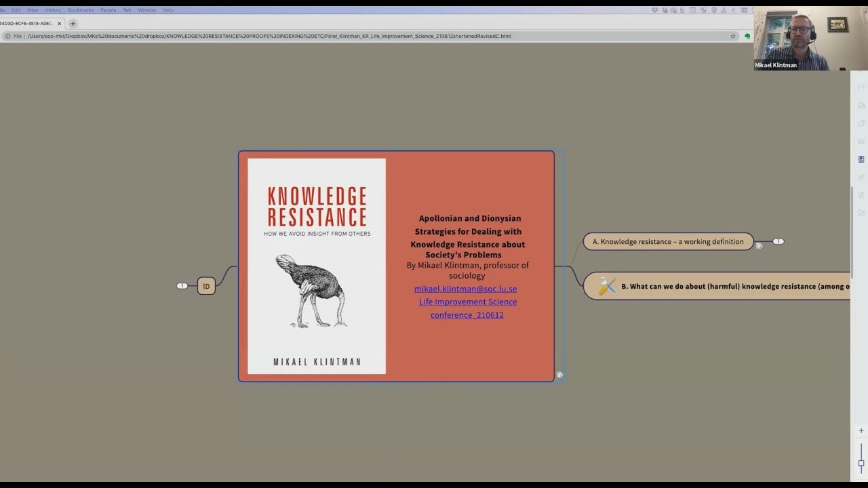Screen dimensions: 868x488
Task: Open the conference_210612 link
Action: (467, 314)
